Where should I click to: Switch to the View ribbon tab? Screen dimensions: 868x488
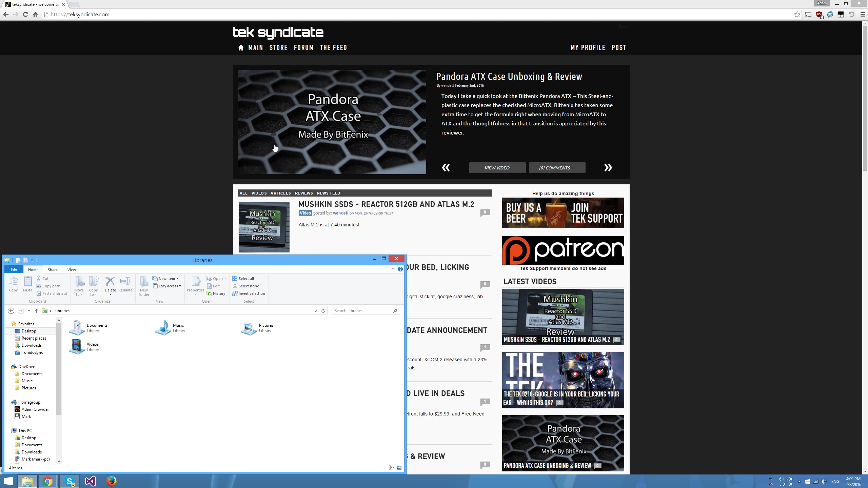point(72,270)
